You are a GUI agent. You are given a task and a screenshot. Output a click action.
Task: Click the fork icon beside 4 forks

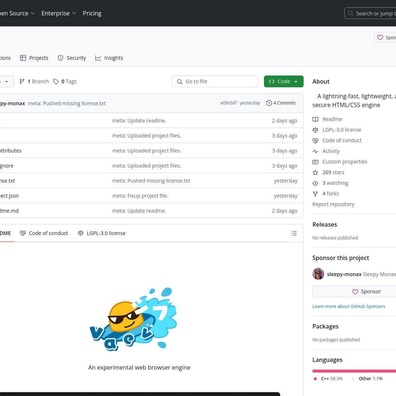(x=315, y=193)
